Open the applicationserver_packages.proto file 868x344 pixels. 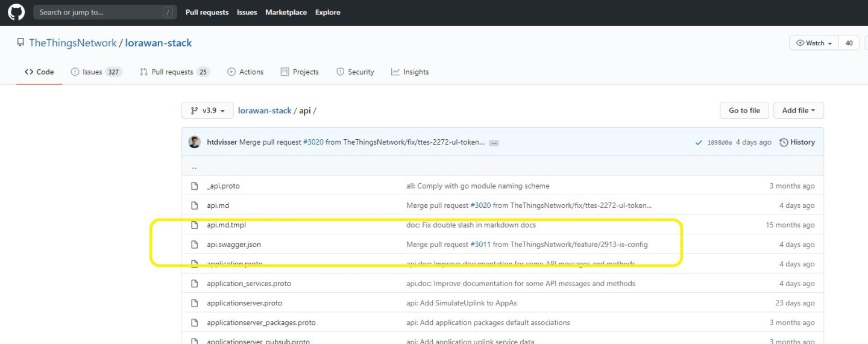click(x=261, y=322)
